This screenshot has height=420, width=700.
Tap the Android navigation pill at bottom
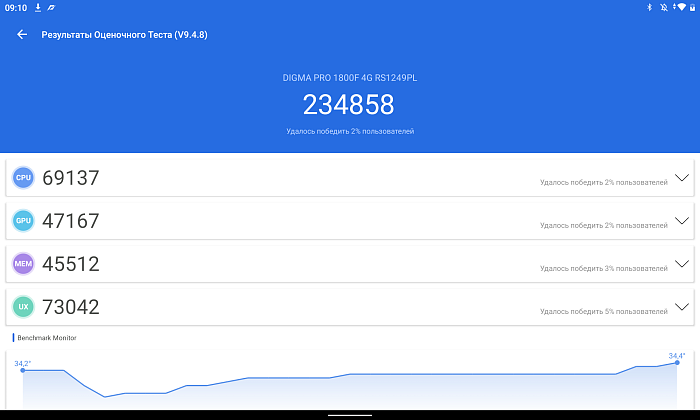pos(350,415)
